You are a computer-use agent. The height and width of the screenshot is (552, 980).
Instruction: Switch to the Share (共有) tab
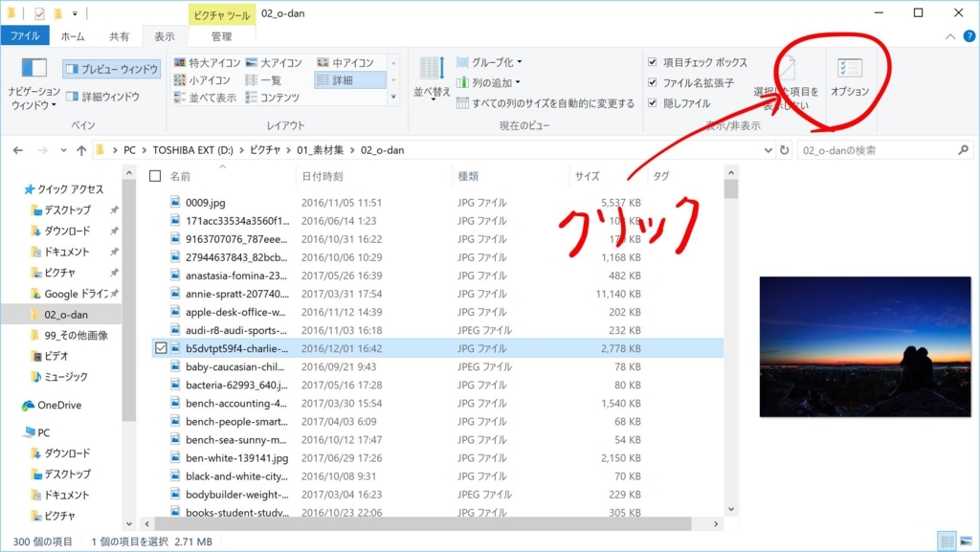coord(119,36)
